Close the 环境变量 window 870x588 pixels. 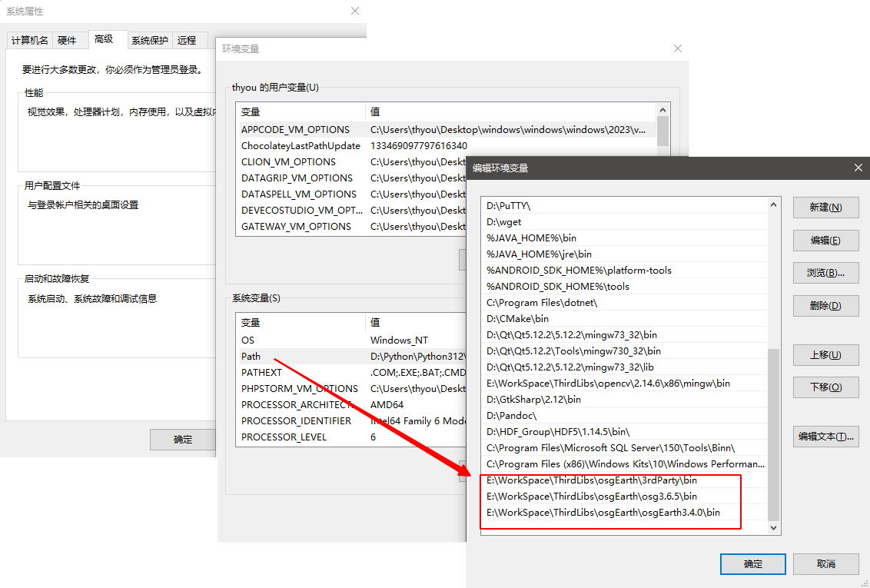[x=677, y=48]
